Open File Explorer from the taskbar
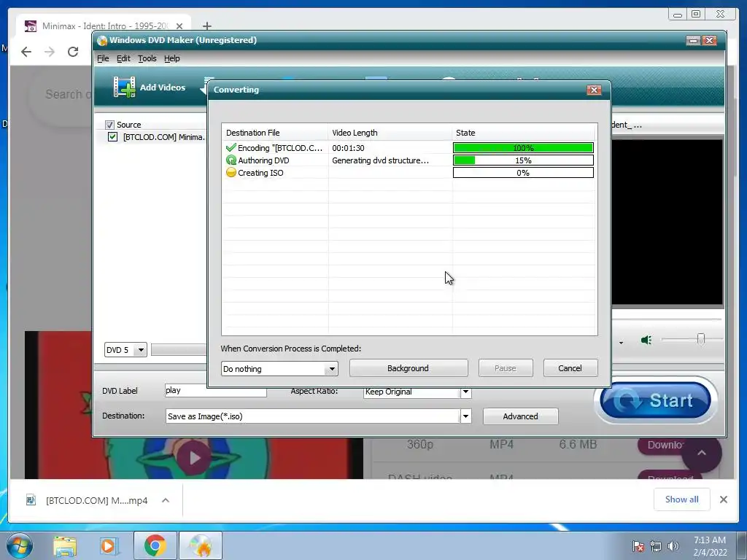 (65, 545)
